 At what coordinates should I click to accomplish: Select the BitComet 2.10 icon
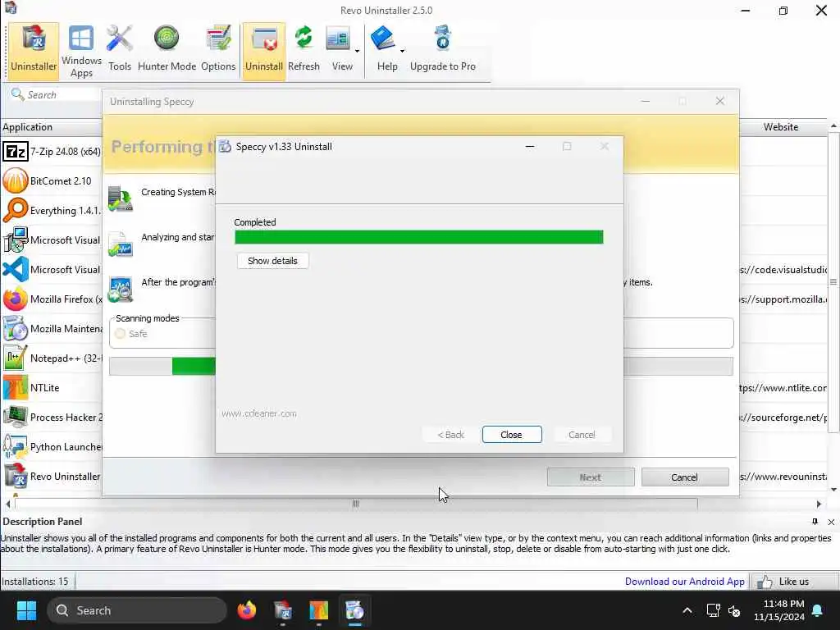point(15,180)
